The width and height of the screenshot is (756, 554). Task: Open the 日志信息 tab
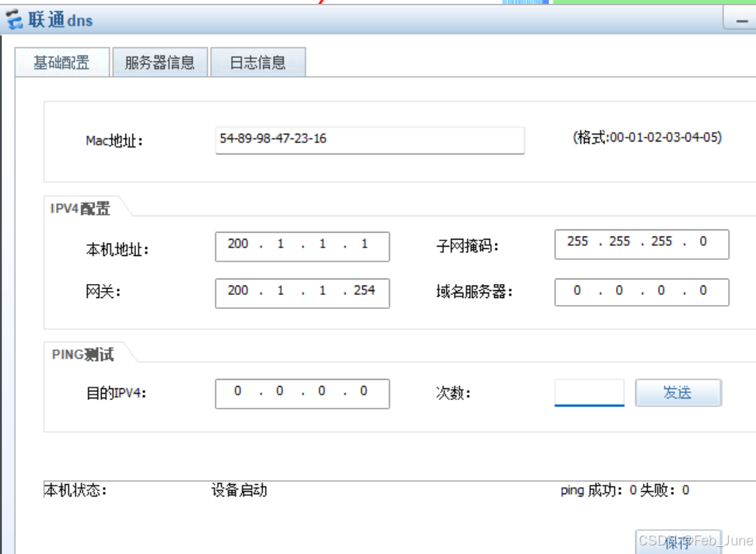tap(258, 62)
